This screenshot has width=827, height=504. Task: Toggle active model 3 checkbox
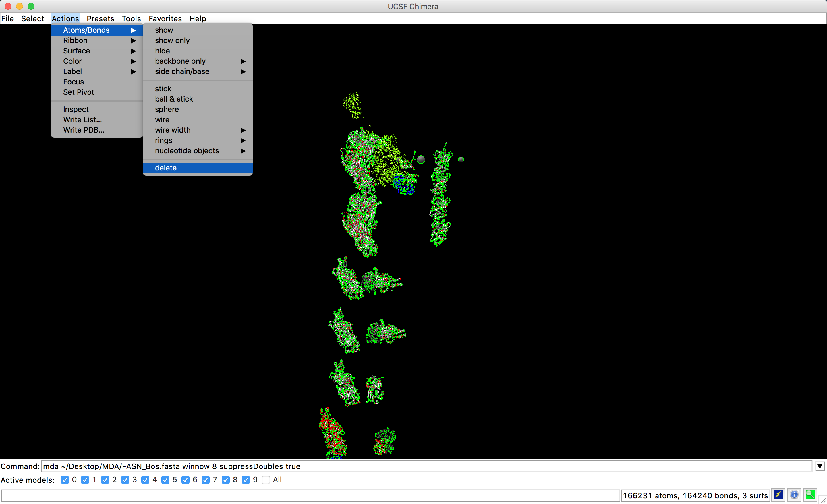coord(125,480)
